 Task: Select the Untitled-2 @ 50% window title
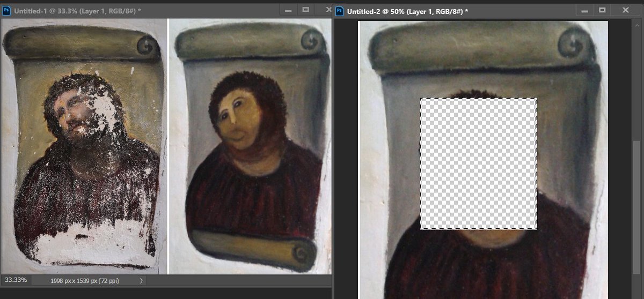pos(408,11)
